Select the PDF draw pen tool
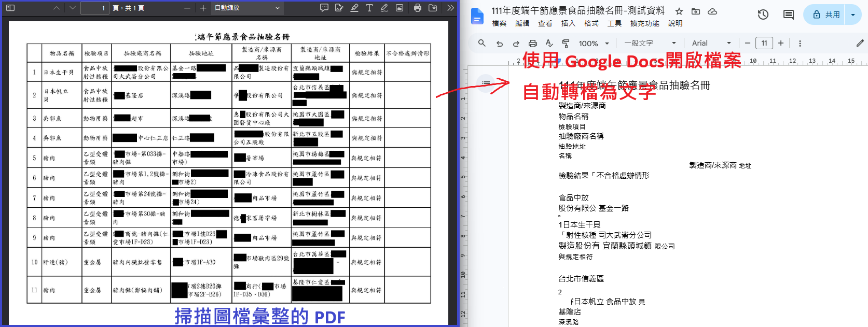868x327 pixels. pyautogui.click(x=384, y=8)
